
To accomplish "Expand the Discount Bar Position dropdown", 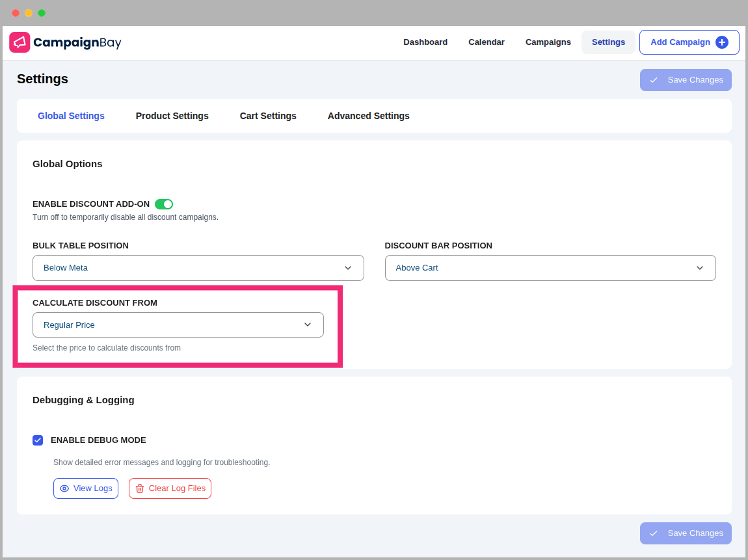I will (550, 268).
